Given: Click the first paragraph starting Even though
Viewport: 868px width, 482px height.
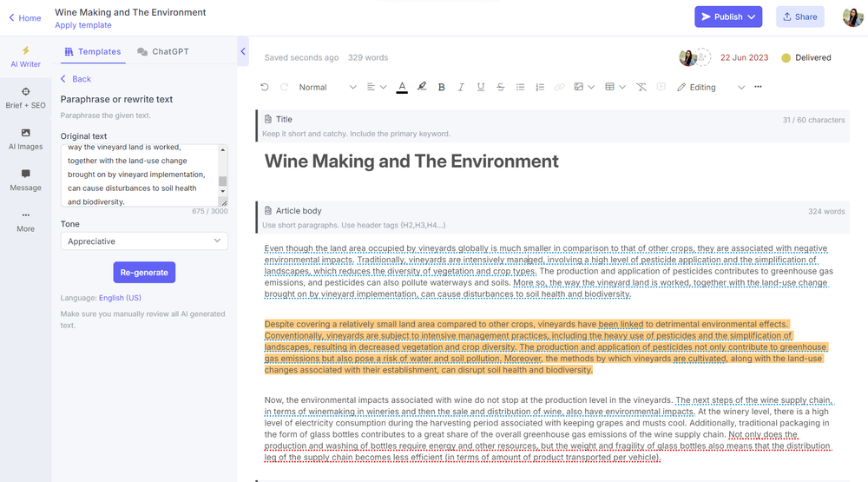Looking at the screenshot, I should pyautogui.click(x=548, y=271).
